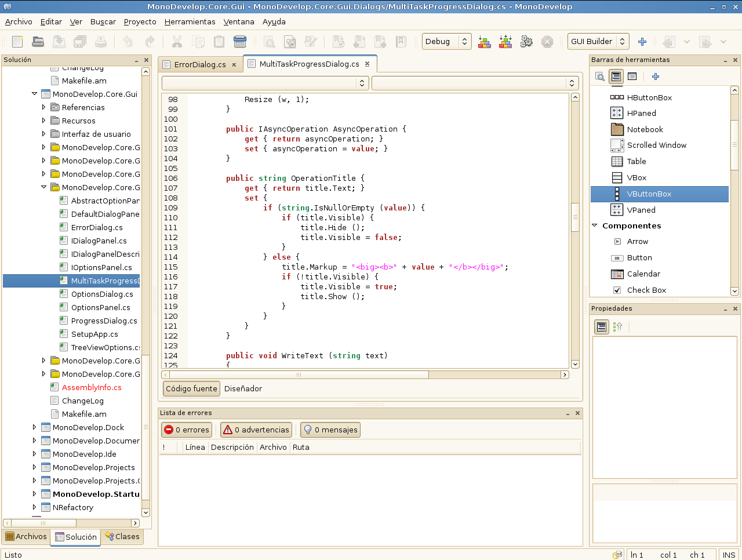The image size is (742, 560).
Task: Click the New File icon in the toolbar
Action: pos(17,41)
